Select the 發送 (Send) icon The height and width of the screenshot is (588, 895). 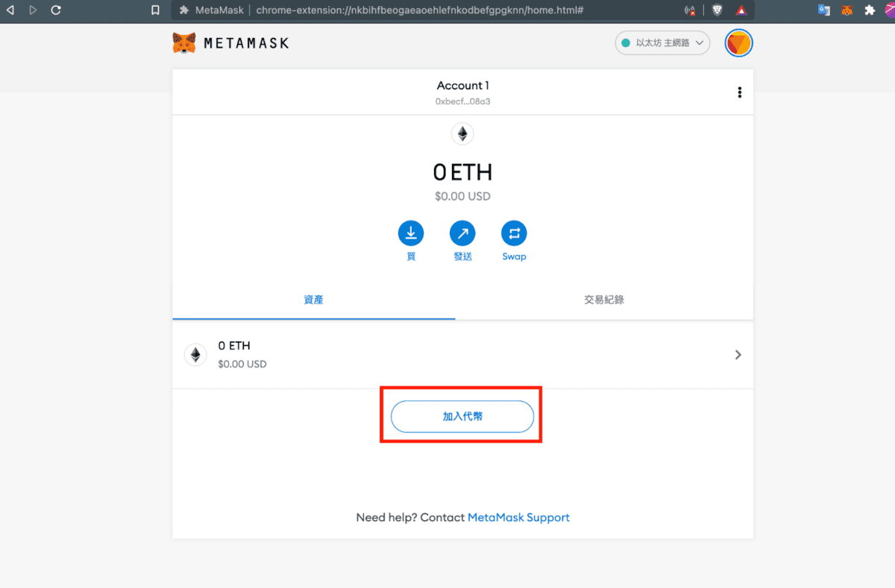tap(462, 233)
